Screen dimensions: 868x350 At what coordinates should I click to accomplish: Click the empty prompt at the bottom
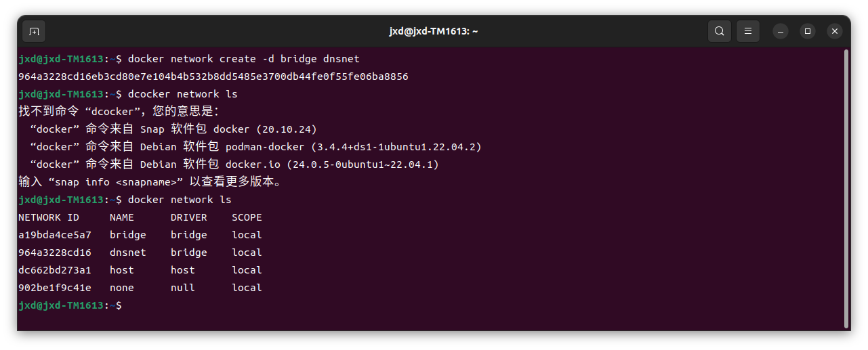point(70,305)
